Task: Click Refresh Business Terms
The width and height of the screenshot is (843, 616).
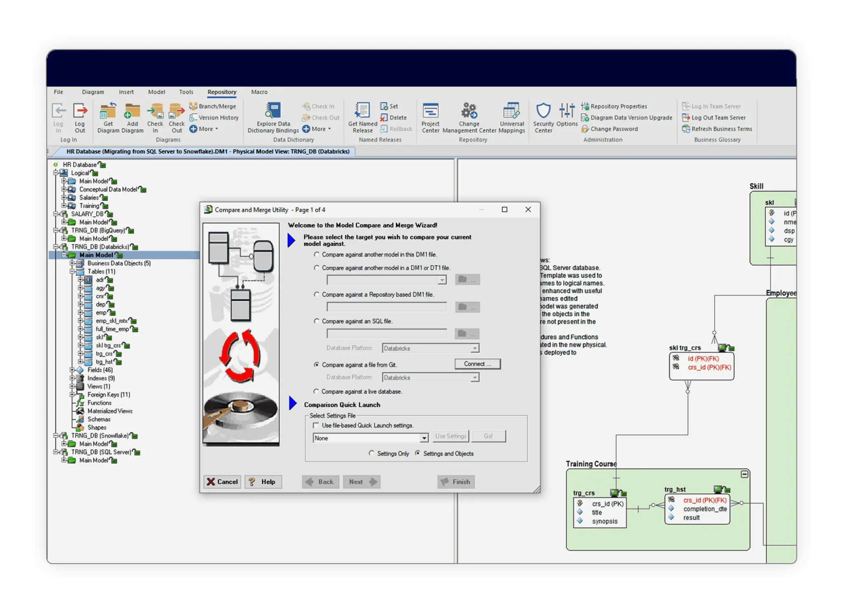Action: pos(717,129)
